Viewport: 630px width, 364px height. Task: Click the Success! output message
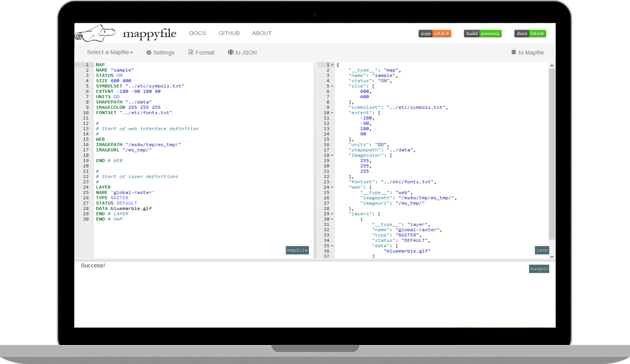pos(93,265)
